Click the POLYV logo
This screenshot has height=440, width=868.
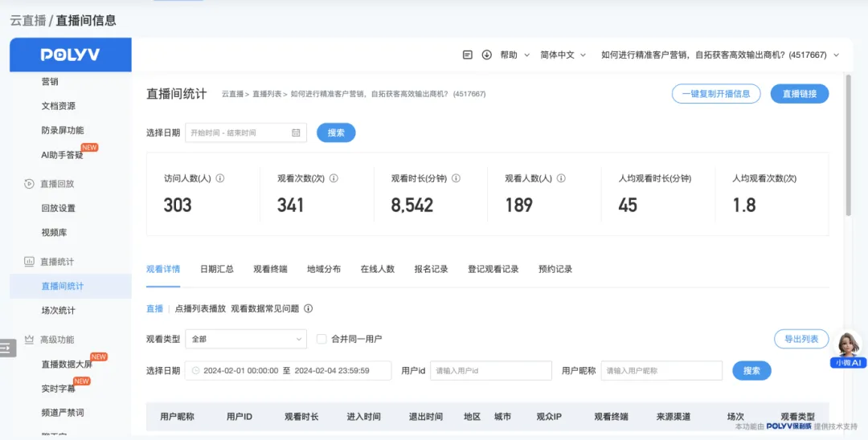[70, 55]
